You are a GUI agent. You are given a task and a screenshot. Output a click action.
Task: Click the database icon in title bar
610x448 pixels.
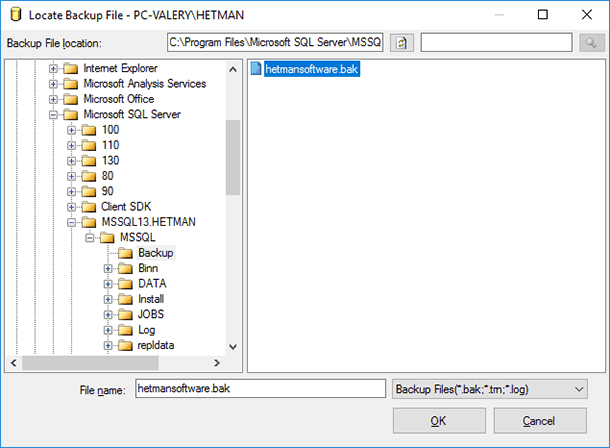(16, 15)
